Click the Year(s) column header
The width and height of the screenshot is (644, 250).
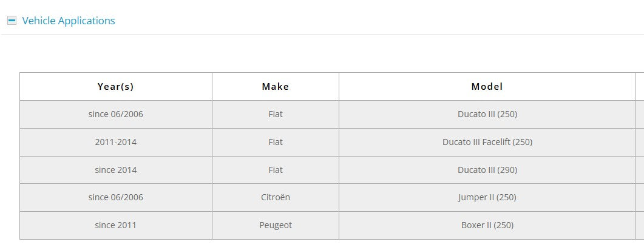point(115,87)
